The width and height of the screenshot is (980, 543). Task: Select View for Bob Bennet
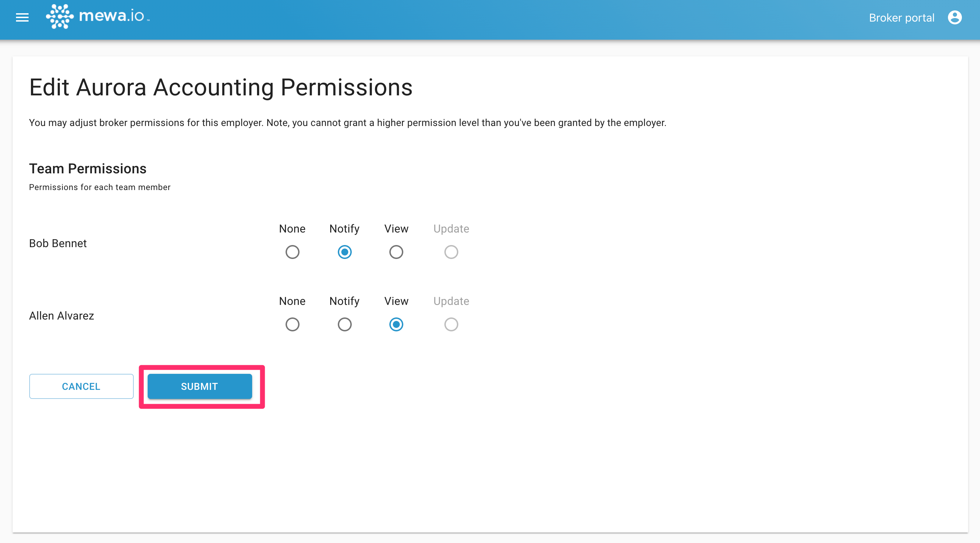[x=396, y=252]
